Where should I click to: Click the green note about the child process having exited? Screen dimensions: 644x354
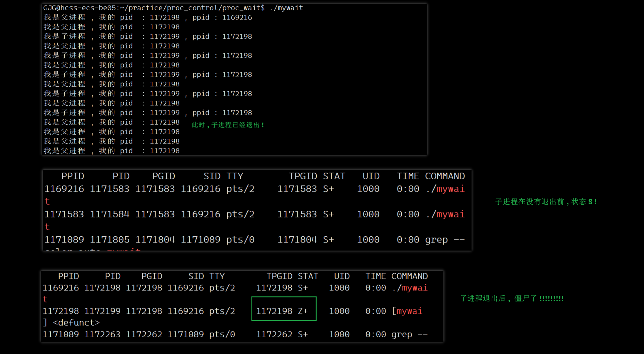tap(228, 125)
